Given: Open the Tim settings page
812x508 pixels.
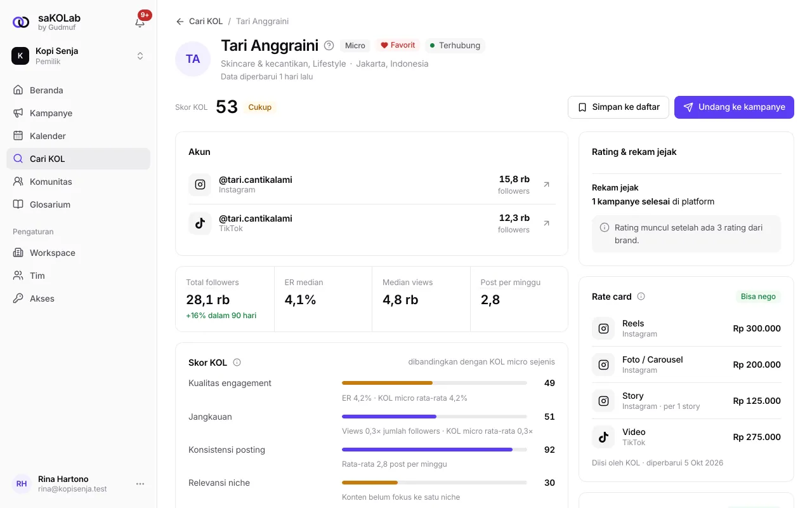Looking at the screenshot, I should pyautogui.click(x=78, y=276).
